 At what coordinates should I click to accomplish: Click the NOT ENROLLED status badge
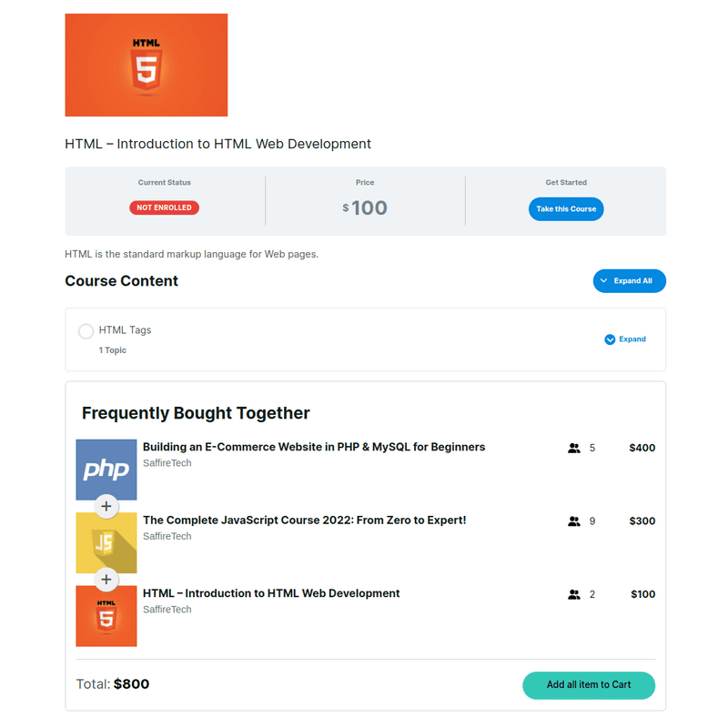pos(164,207)
